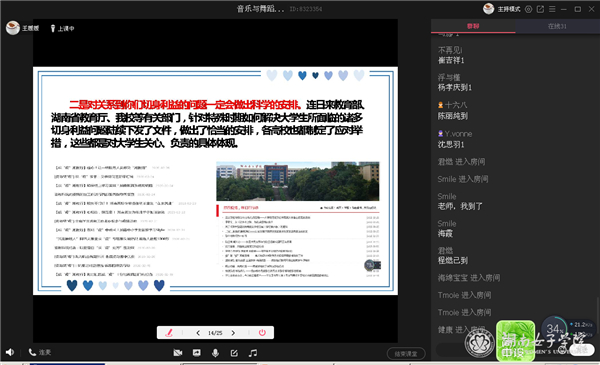The height and width of the screenshot is (365, 600).
Task: Select chat message 杨孝庆到1
Action: coord(455,88)
